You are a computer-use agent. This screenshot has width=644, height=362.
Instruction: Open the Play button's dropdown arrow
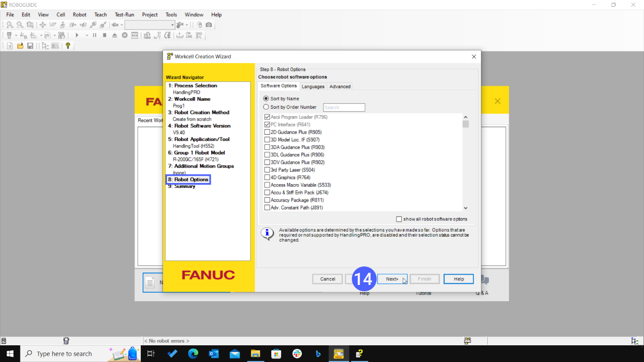[x=86, y=35]
